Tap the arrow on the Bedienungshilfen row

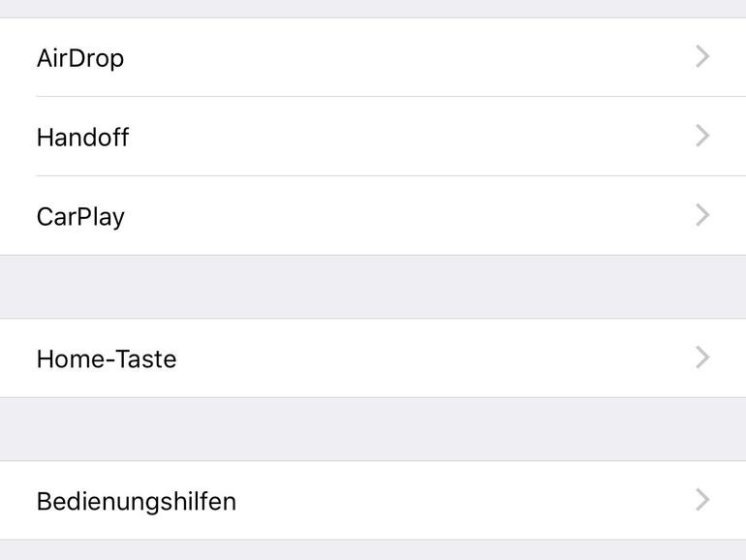(703, 501)
